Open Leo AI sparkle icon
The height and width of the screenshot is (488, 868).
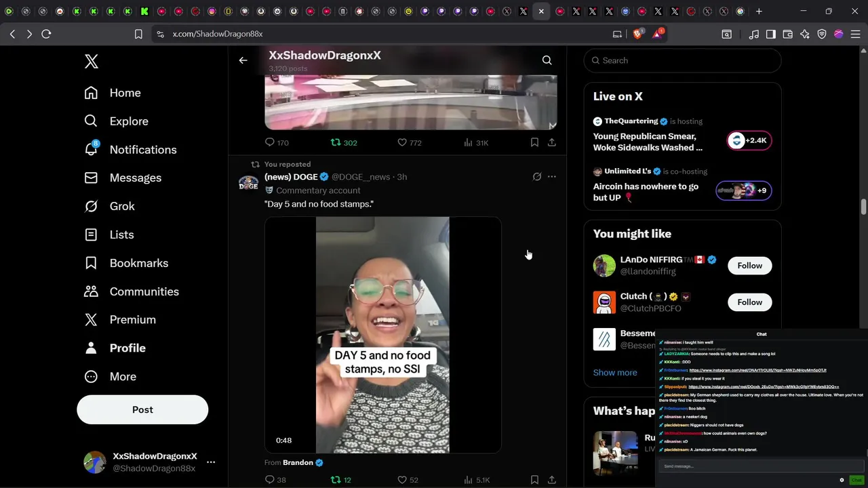(x=805, y=34)
